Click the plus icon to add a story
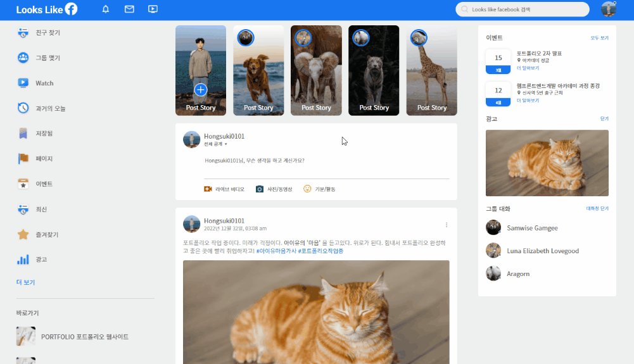 pos(201,90)
